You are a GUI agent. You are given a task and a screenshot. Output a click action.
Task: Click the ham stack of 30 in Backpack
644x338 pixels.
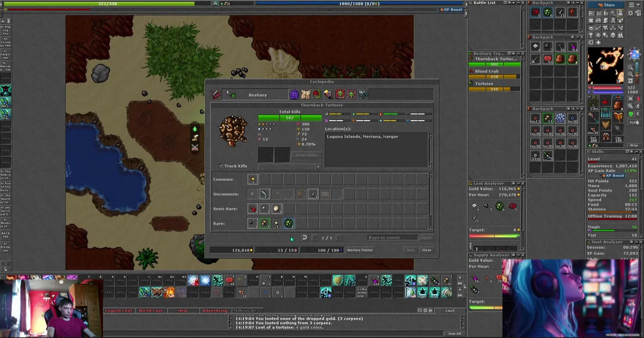pyautogui.click(x=548, y=59)
